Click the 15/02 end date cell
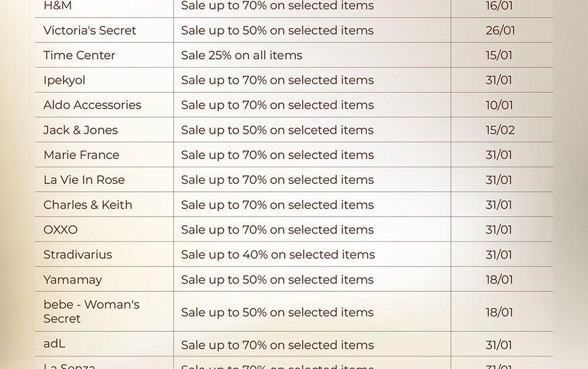 pyautogui.click(x=500, y=130)
